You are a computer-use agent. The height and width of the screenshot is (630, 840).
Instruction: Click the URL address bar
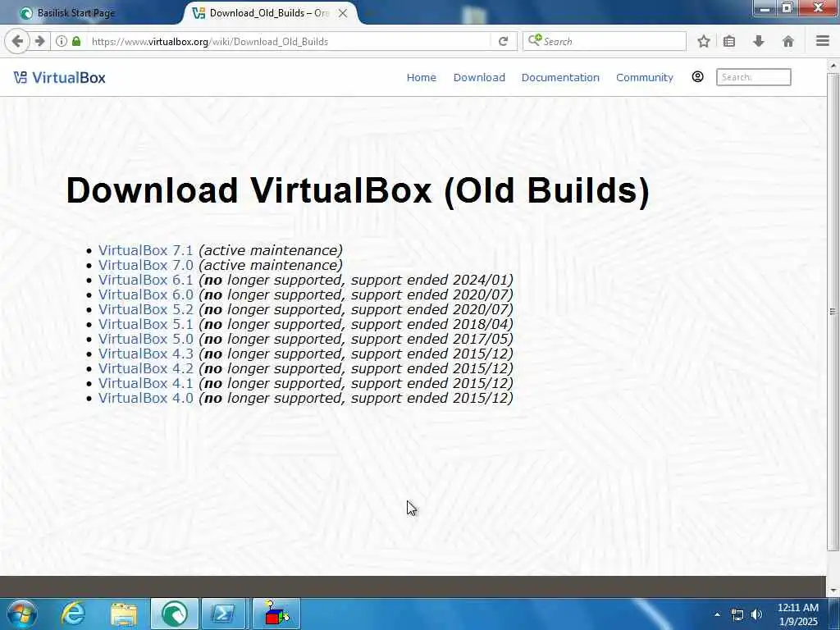pyautogui.click(x=290, y=41)
